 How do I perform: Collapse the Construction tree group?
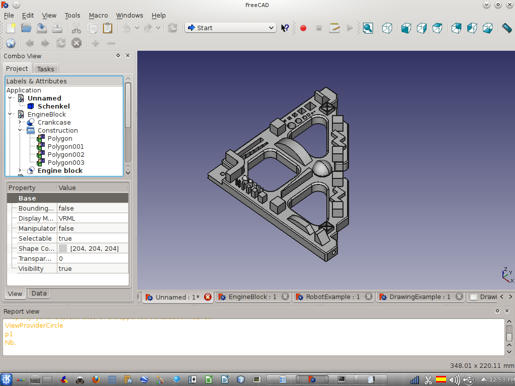pyautogui.click(x=20, y=130)
